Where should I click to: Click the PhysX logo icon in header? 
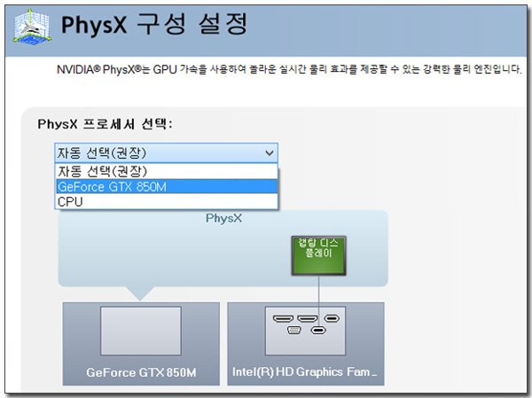coord(30,24)
